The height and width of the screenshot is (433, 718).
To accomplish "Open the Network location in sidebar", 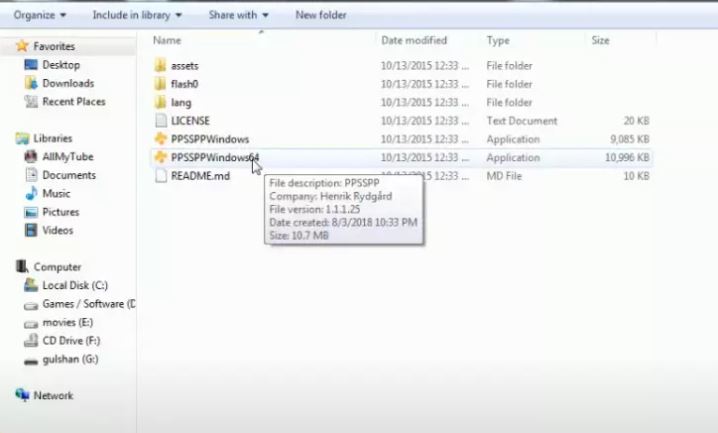I will tap(53, 395).
